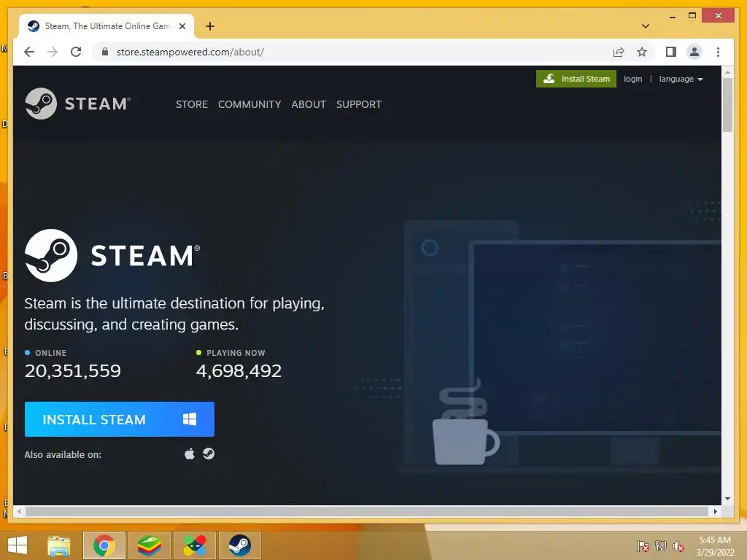Select the Steam, The Ultimate Online Game tab
Screen dimensions: 747x560
tap(107, 26)
